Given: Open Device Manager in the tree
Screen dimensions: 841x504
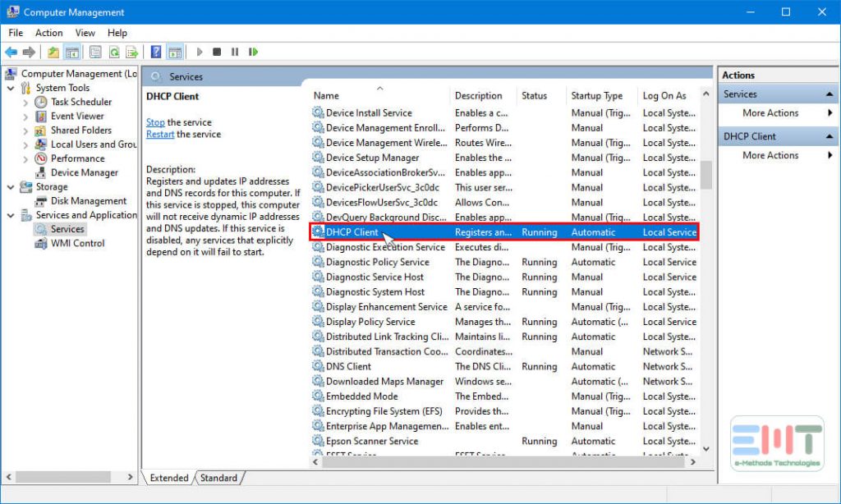Looking at the screenshot, I should (x=85, y=172).
